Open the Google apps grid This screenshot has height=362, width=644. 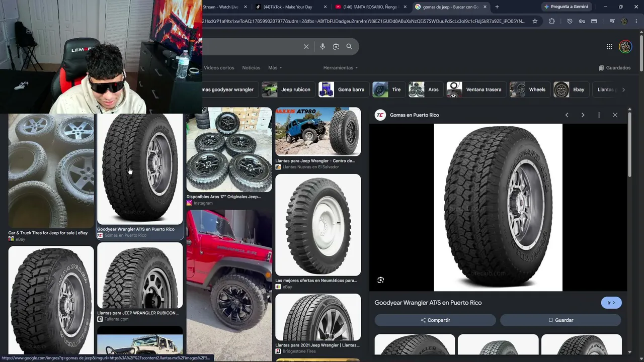609,47
